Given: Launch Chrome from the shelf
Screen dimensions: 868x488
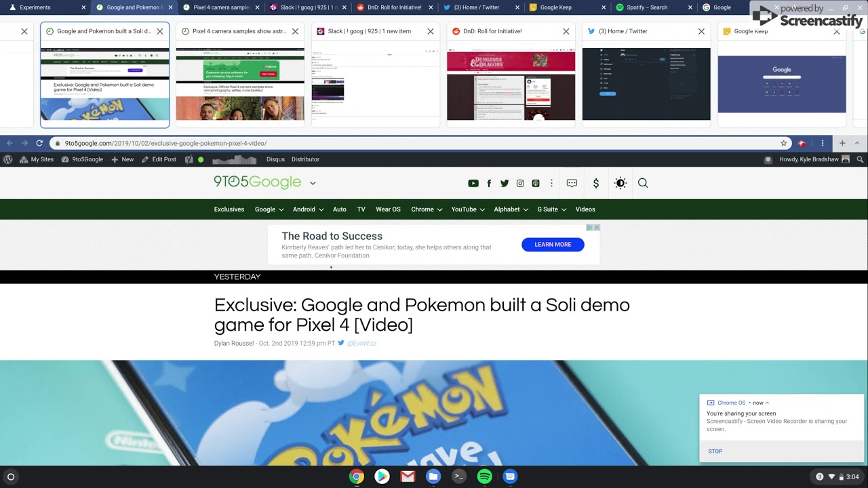Looking at the screenshot, I should coord(357,476).
